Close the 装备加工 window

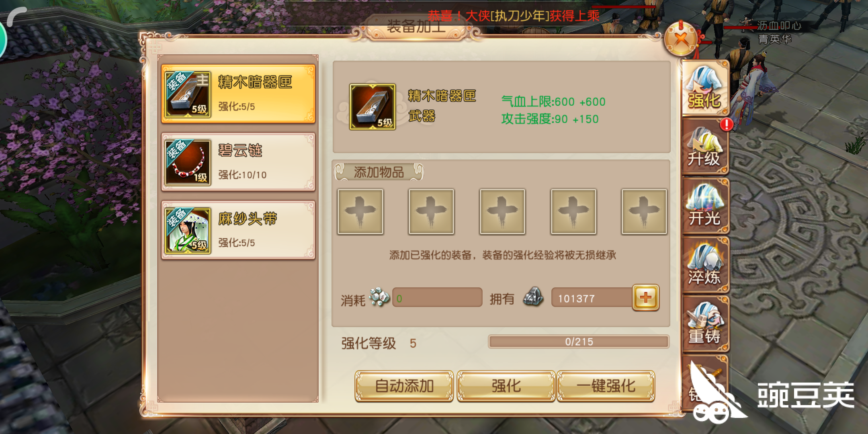[681, 39]
